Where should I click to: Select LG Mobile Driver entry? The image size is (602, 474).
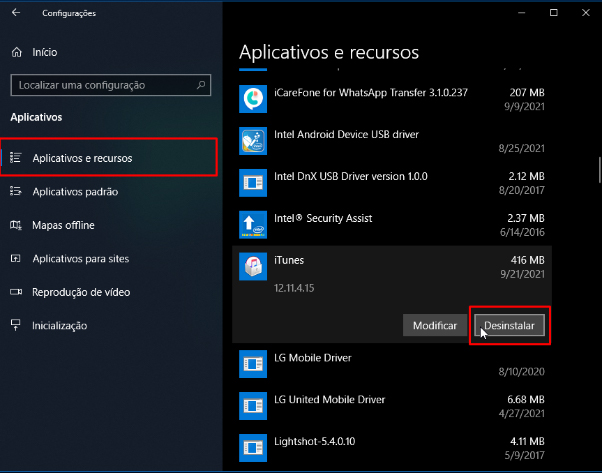[392, 364]
